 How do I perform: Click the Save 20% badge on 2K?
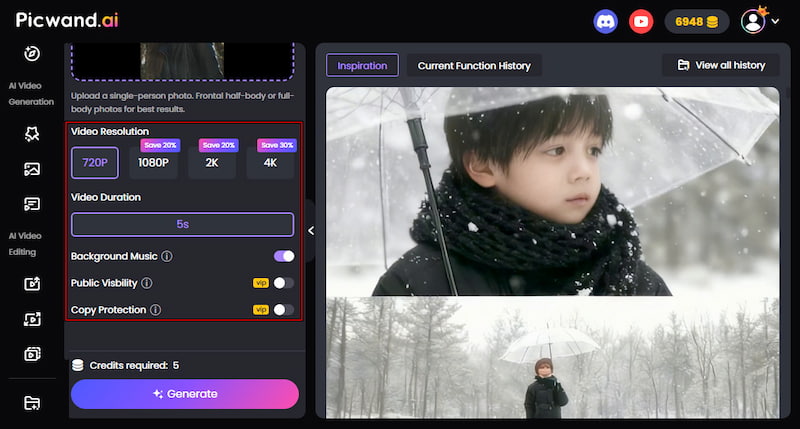click(x=219, y=145)
